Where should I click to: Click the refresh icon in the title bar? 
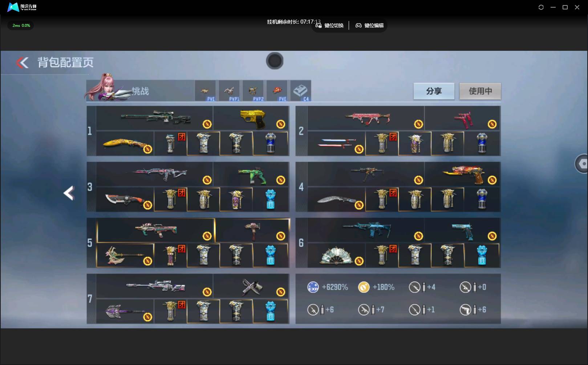pyautogui.click(x=541, y=7)
